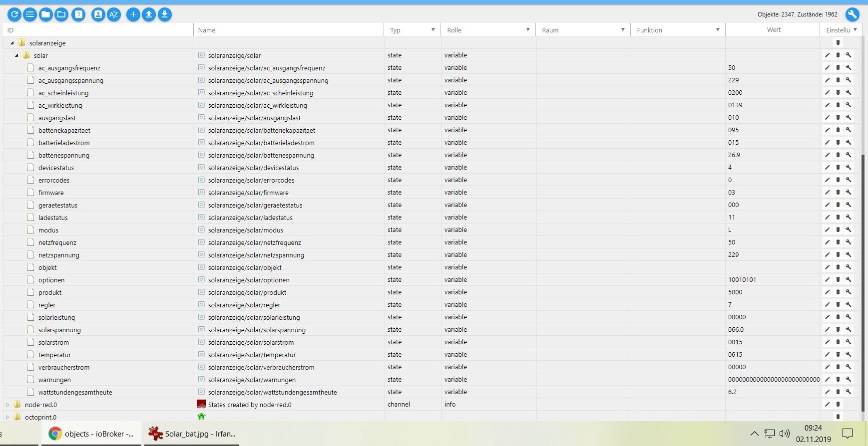Toggle states view with the numbered box icon
This screenshot has height=446, width=868.
[x=78, y=14]
